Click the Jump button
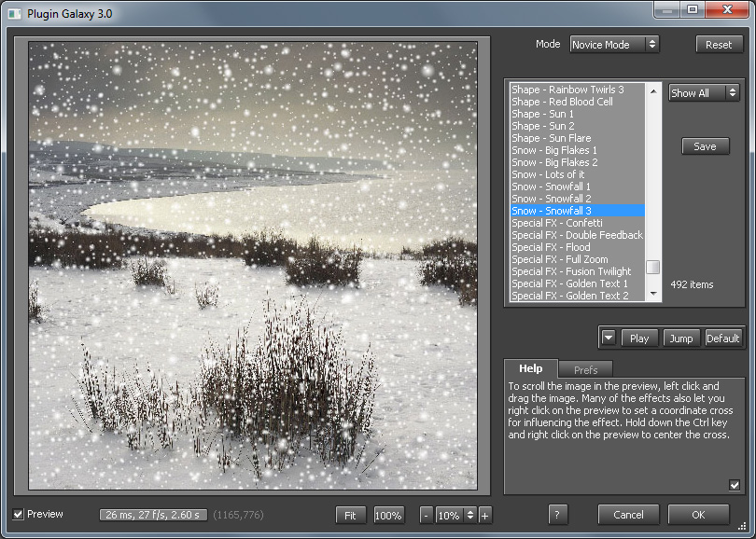 click(x=681, y=339)
